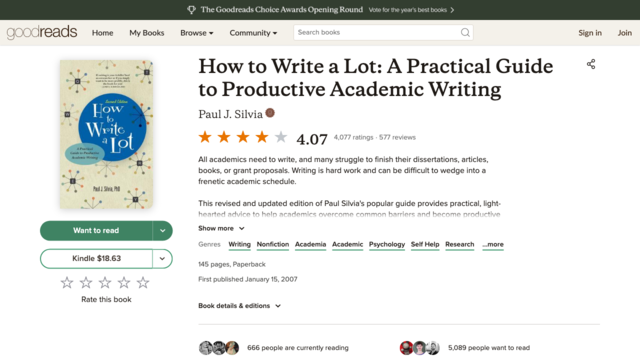The width and height of the screenshot is (640, 360).
Task: Click the Goodreads logo
Action: click(42, 32)
